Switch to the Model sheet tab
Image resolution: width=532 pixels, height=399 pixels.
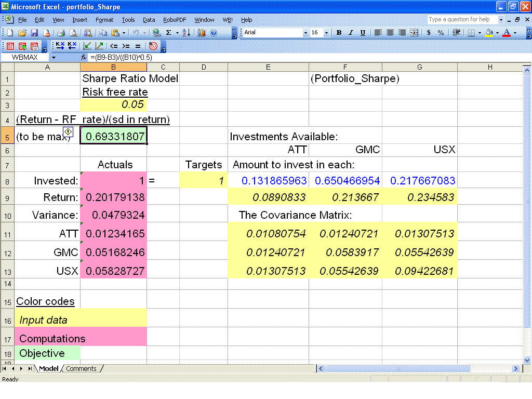coord(48,368)
